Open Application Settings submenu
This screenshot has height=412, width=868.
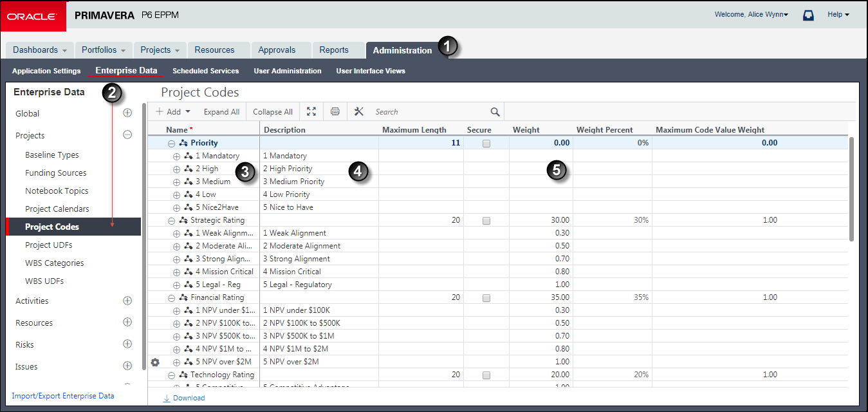click(x=46, y=71)
